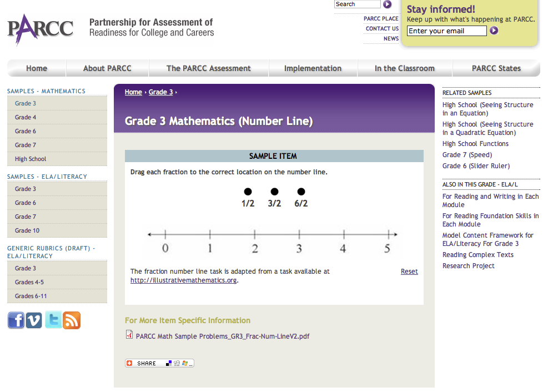This screenshot has height=392, width=548.
Task: Open the NEWS link
Action: [391, 38]
